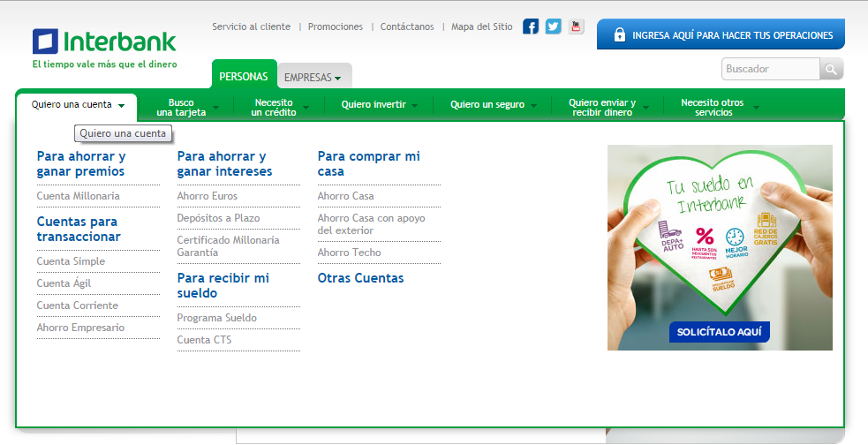Click Para recibir mi sueldo heading
Image resolution: width=868 pixels, height=445 pixels.
(223, 285)
